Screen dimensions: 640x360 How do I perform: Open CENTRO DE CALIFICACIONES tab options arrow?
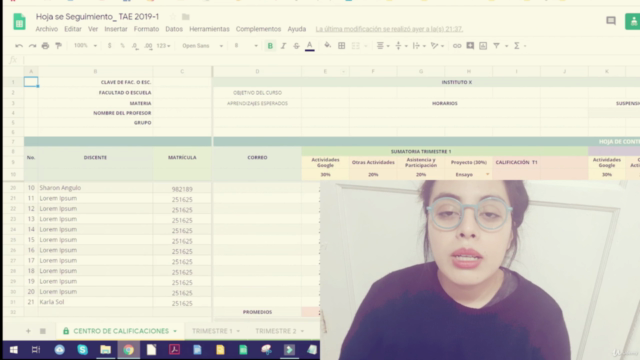[175, 331]
